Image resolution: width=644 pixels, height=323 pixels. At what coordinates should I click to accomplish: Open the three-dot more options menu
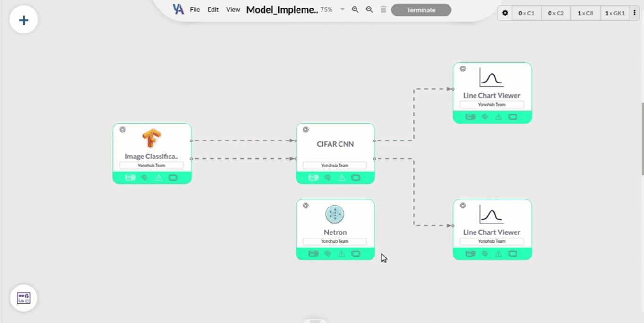(x=634, y=13)
